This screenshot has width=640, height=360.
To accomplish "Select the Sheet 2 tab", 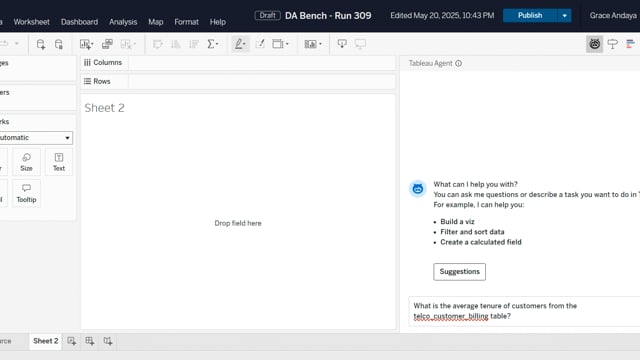I will 45,341.
